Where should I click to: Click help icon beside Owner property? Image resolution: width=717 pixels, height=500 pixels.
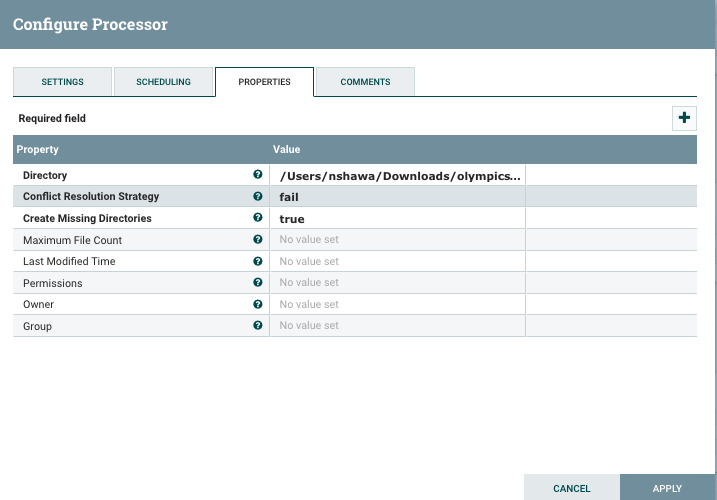(x=258, y=304)
